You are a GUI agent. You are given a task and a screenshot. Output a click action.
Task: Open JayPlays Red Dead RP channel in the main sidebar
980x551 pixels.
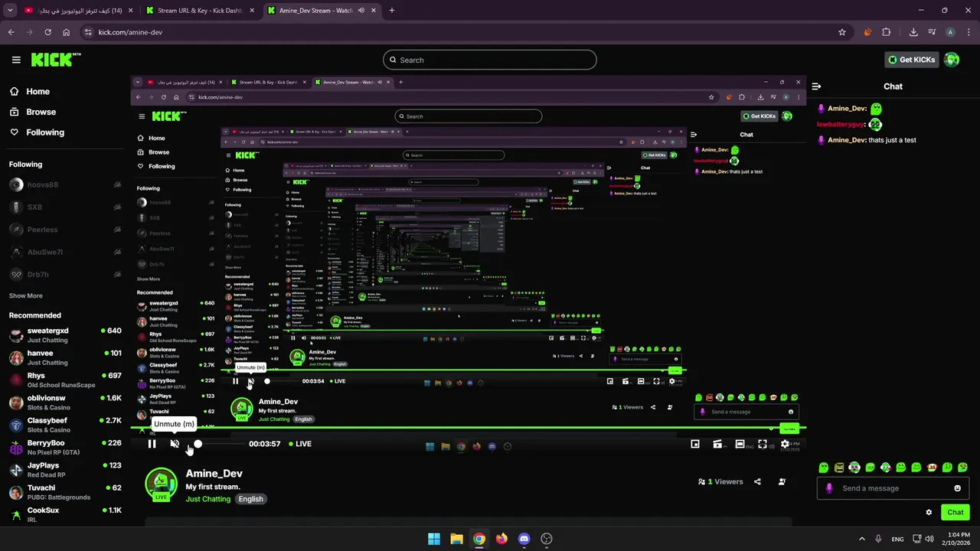(x=65, y=469)
